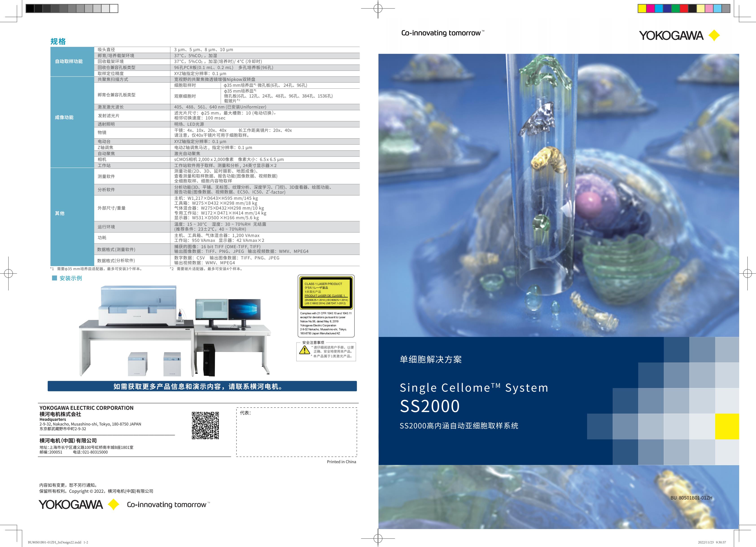Image resolution: width=756 pixels, height=547 pixels.
Task: Click the footnote *2 需要玻片适配器
Action: tap(206, 269)
